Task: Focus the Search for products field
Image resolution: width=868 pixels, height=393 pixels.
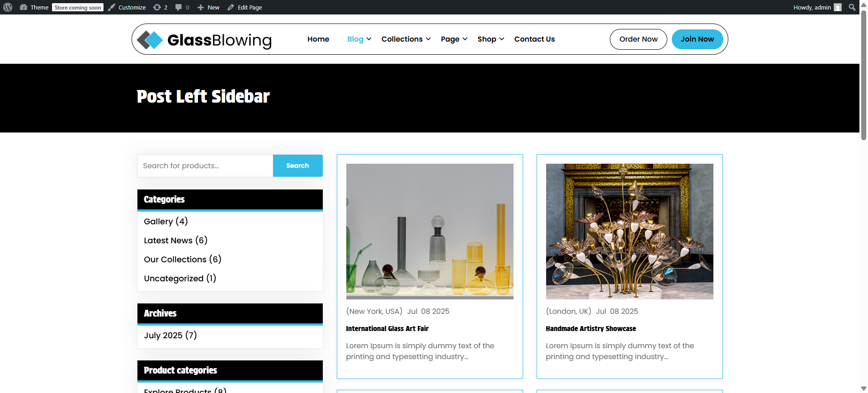Action: click(205, 166)
